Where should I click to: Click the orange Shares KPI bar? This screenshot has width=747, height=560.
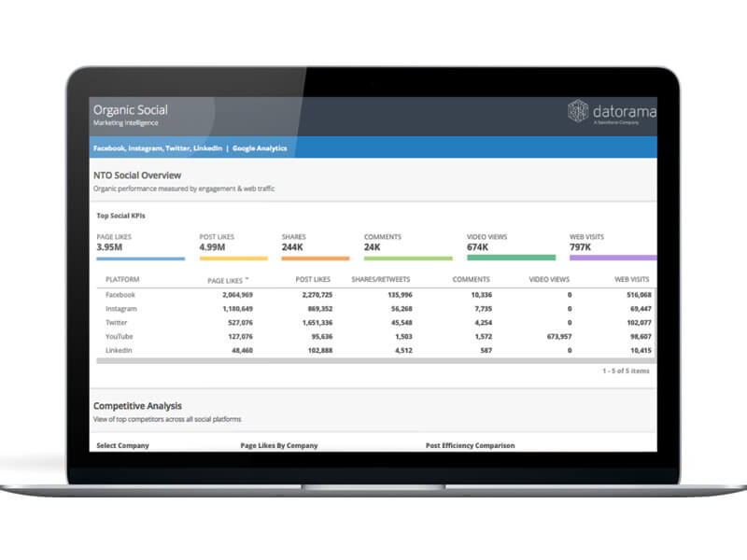pyautogui.click(x=315, y=258)
